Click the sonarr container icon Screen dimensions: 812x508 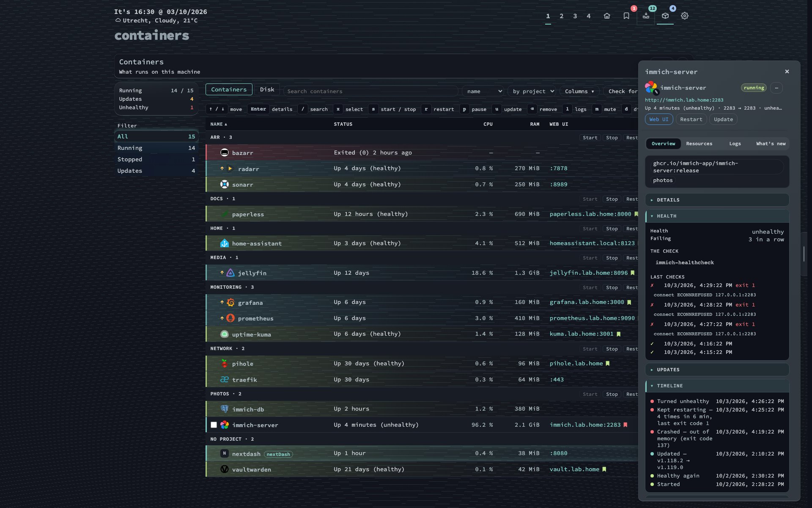click(x=225, y=184)
